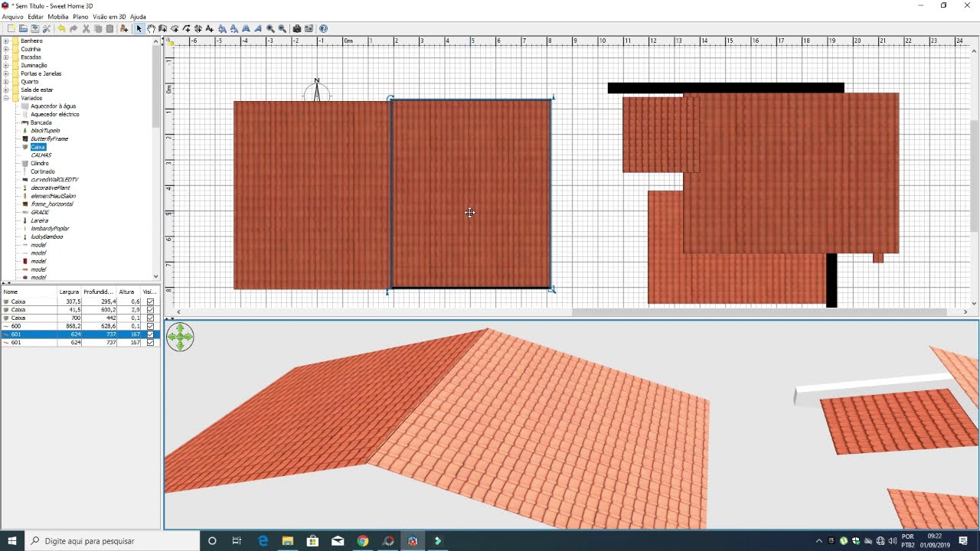Select the Add text labels tool
Viewport: 980px width, 551px height.
coord(210,28)
